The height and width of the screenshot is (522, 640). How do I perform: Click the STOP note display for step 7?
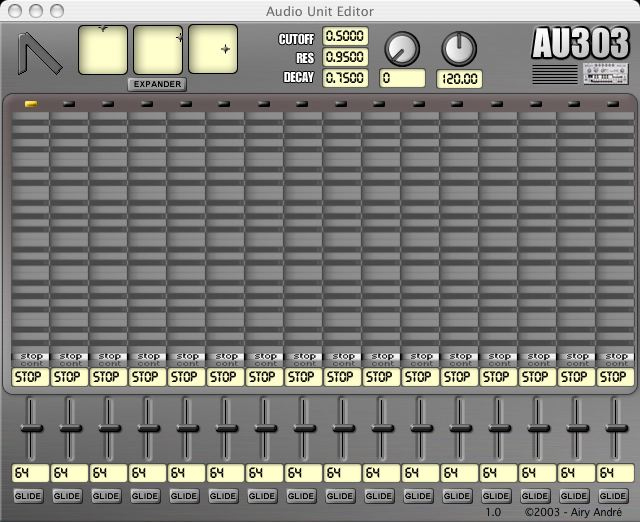coord(265,377)
